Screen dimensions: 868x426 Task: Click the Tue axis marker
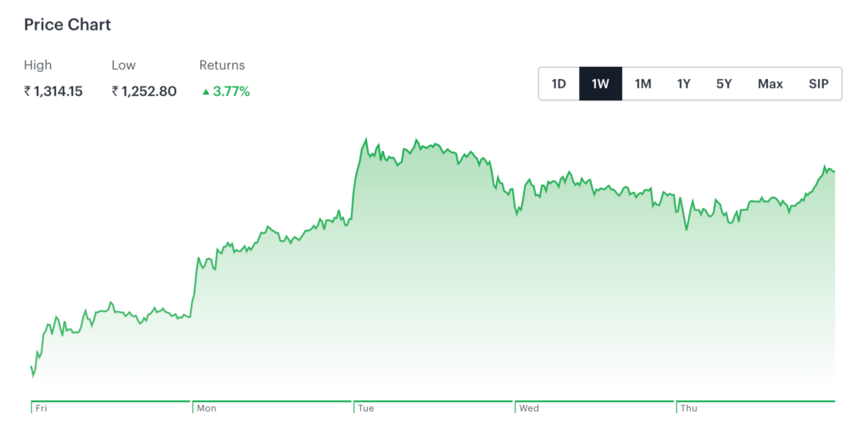(365, 409)
